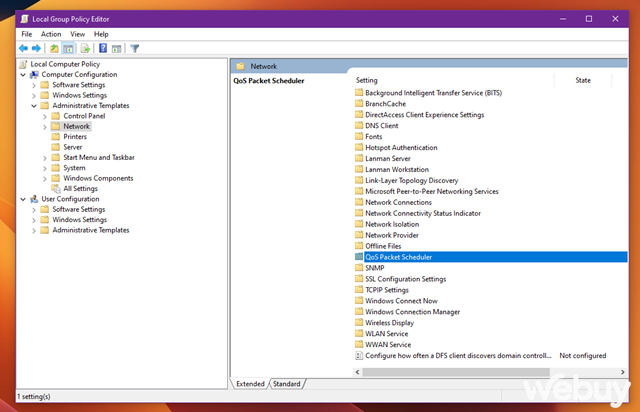Click the Export List toolbar icon

tap(85, 48)
